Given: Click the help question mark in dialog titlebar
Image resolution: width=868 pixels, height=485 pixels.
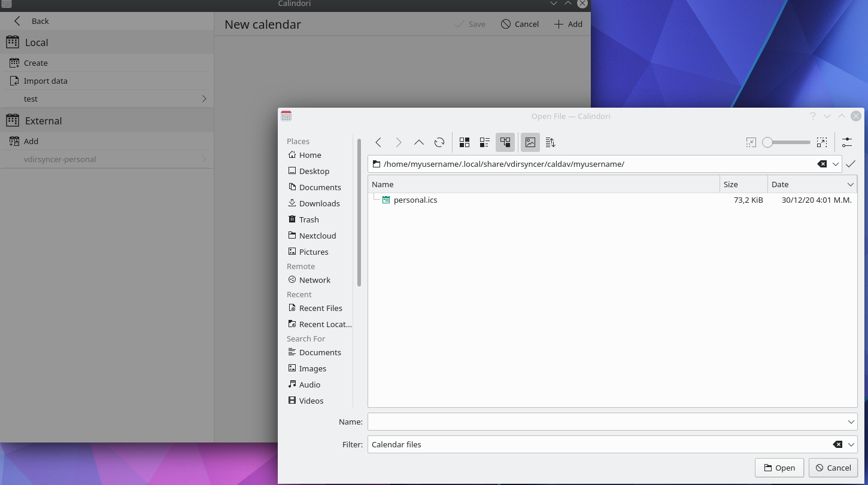Looking at the screenshot, I should [x=812, y=116].
